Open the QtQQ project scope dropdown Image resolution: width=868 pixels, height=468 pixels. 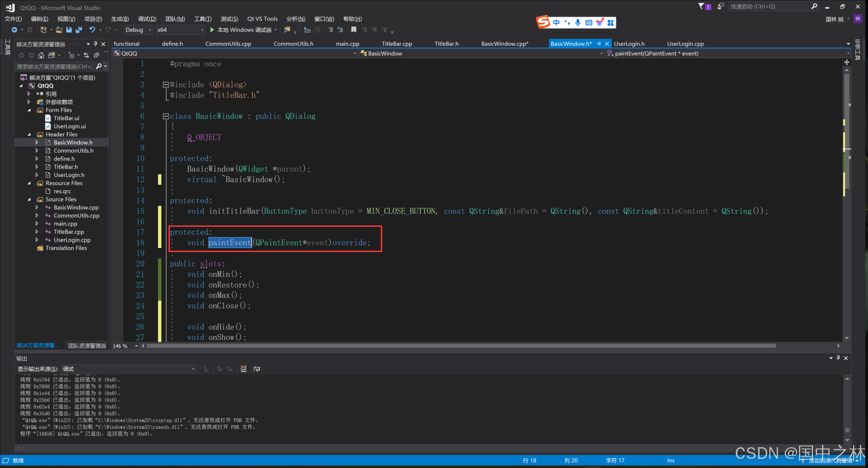click(235, 53)
